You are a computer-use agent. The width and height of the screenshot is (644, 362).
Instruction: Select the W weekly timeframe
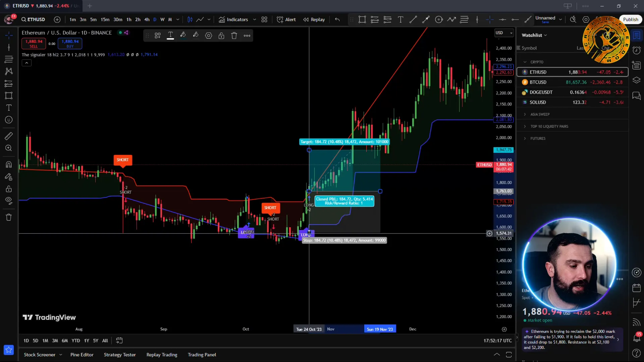(x=162, y=19)
